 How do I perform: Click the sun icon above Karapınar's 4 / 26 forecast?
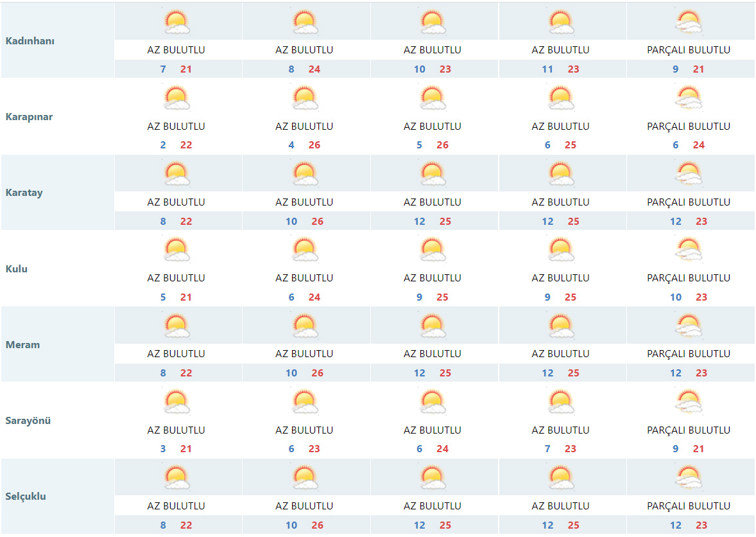(x=304, y=98)
